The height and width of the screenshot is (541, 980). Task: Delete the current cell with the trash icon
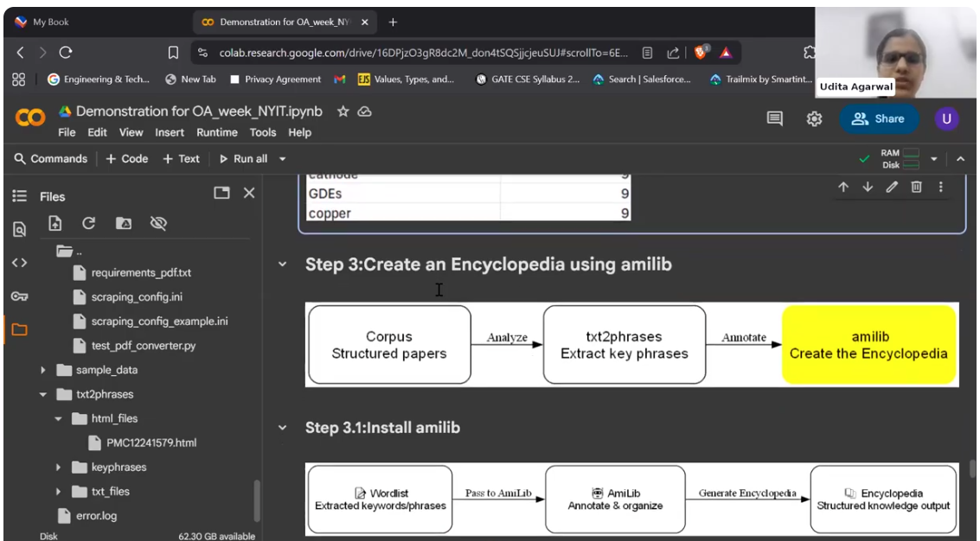click(916, 187)
